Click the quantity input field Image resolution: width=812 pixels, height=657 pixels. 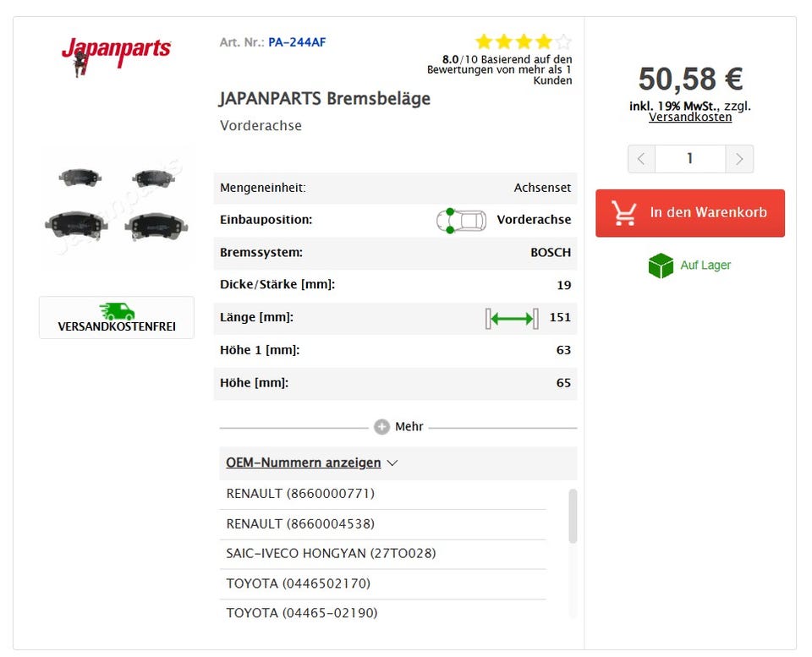[690, 159]
